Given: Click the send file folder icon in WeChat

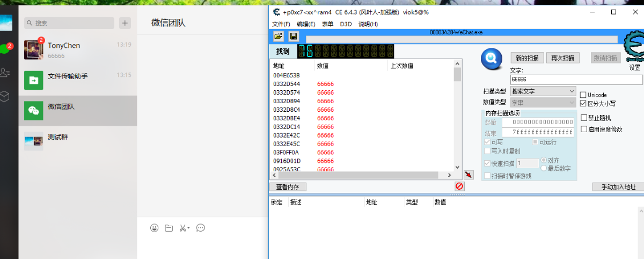Looking at the screenshot, I should coord(169,228).
